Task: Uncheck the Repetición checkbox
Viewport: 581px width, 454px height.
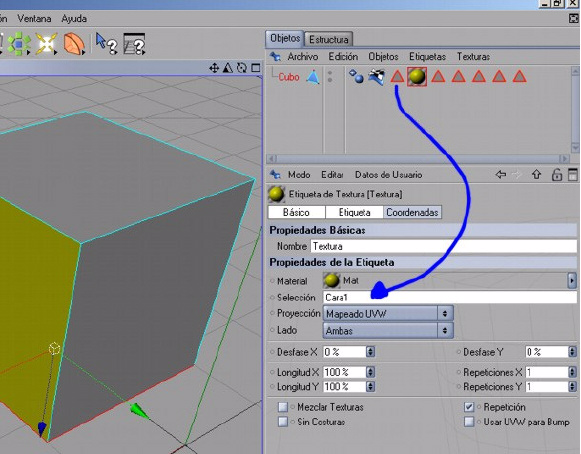Action: coord(469,407)
